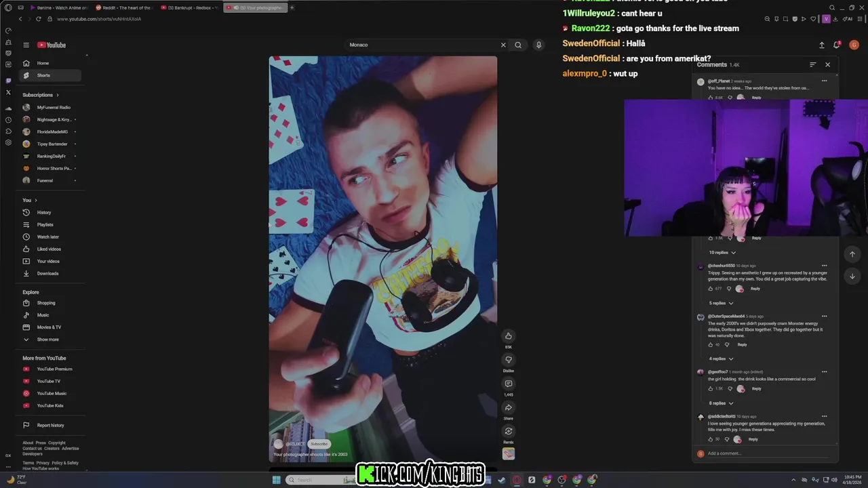Open options for @addictedtoRS comment
This screenshot has width=868, height=488.
point(824,416)
